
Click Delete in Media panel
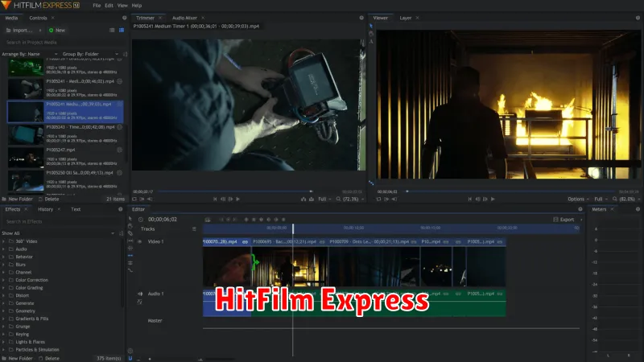coord(49,199)
